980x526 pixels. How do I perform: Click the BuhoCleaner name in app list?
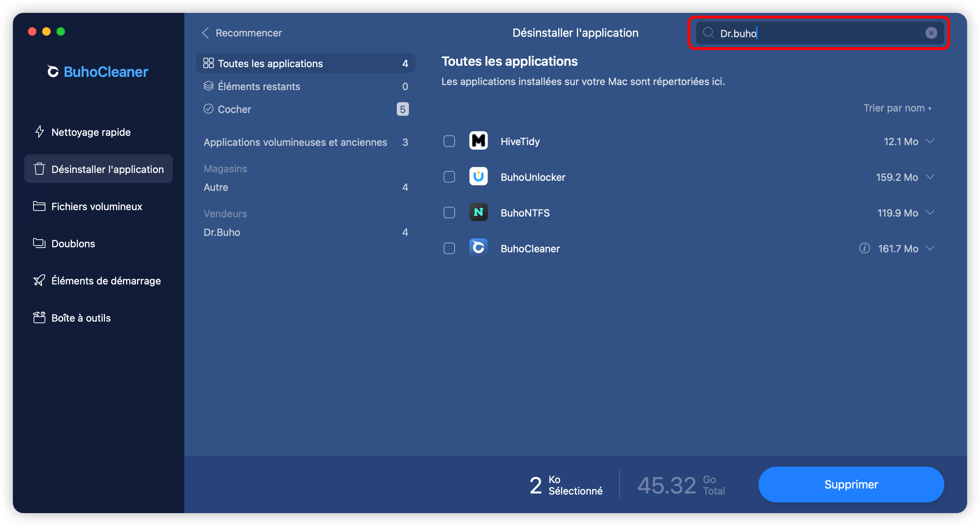530,249
